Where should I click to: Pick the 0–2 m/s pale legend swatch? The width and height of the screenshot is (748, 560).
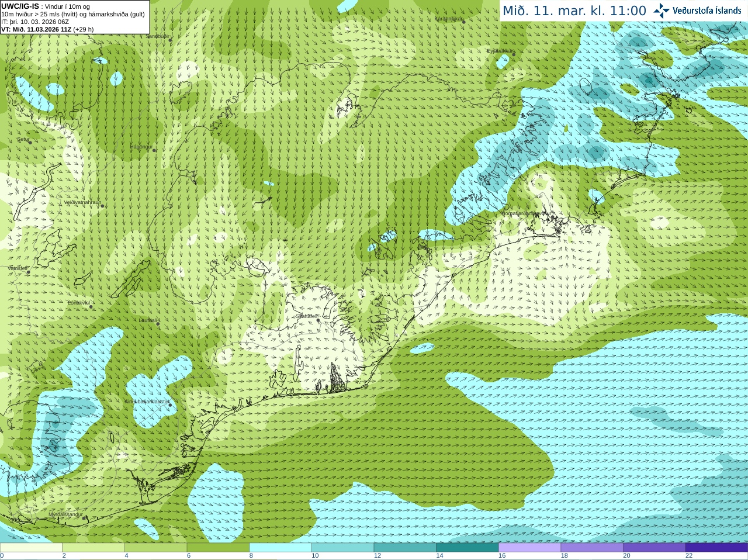point(31,548)
